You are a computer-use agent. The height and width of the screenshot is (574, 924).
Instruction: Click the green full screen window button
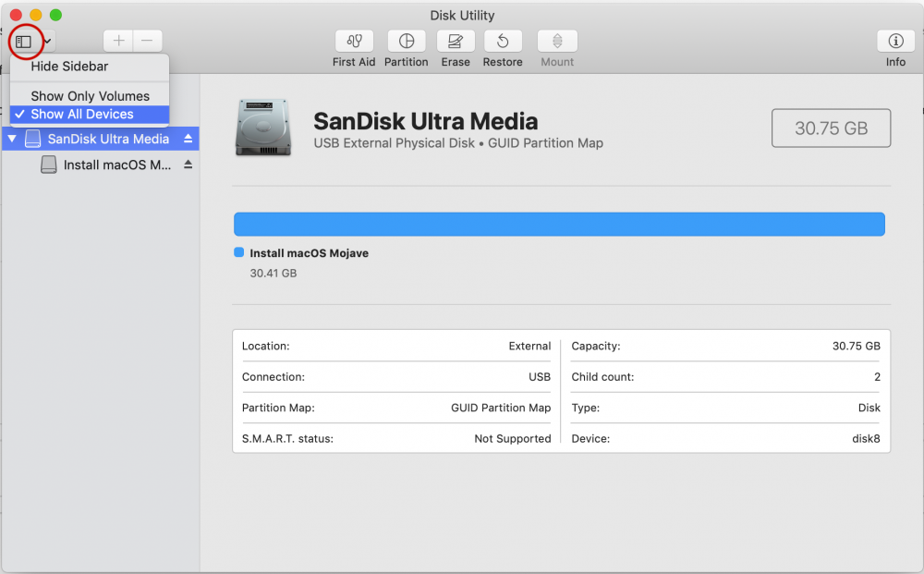tap(56, 15)
